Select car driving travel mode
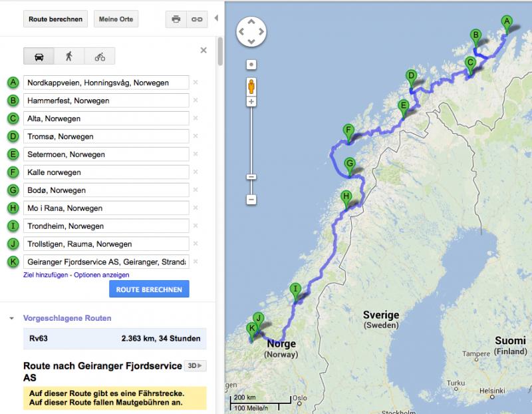532x414 pixels. tap(39, 56)
